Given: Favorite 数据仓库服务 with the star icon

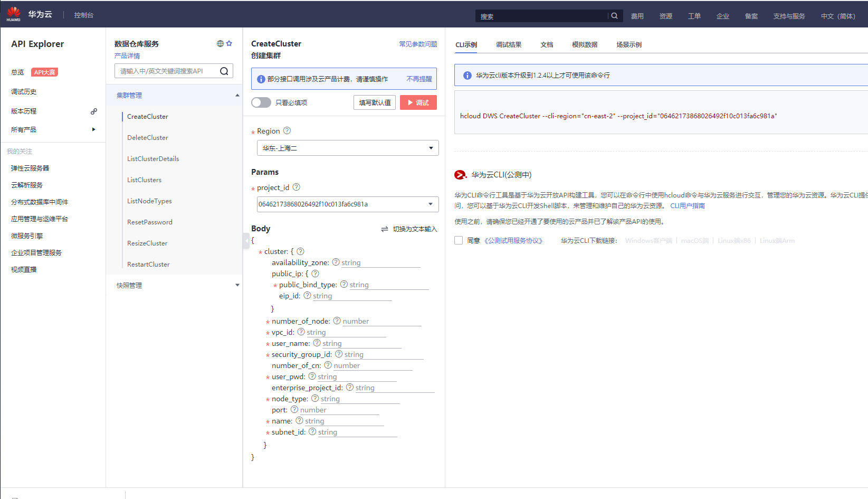Looking at the screenshot, I should 229,44.
